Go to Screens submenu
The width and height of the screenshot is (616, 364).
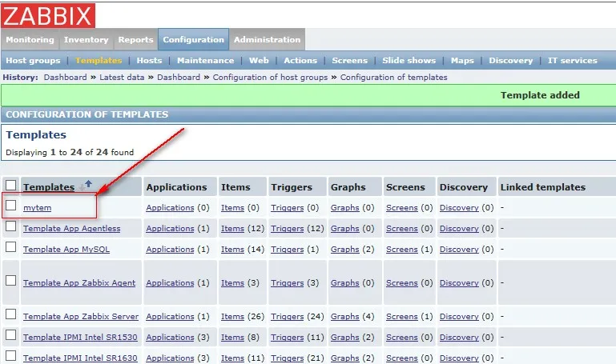pos(349,61)
